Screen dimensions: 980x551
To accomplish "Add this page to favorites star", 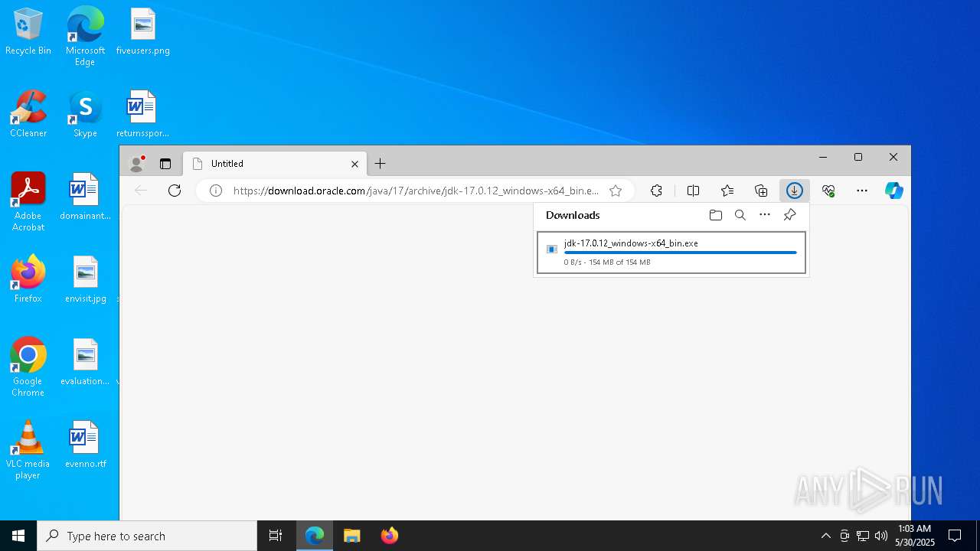I will [616, 191].
